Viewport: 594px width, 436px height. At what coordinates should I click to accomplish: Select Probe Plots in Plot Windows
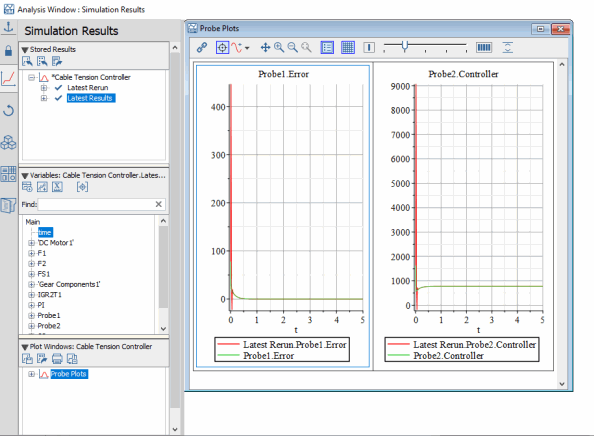pyautogui.click(x=69, y=374)
